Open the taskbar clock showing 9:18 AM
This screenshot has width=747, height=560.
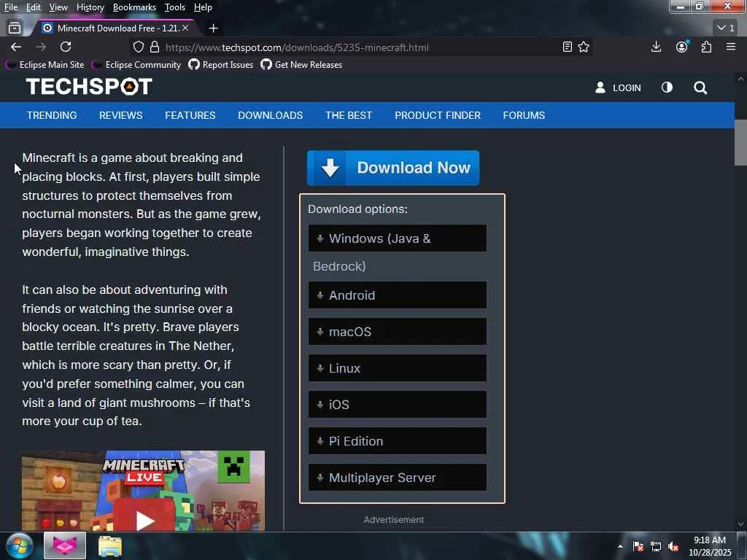(710, 546)
